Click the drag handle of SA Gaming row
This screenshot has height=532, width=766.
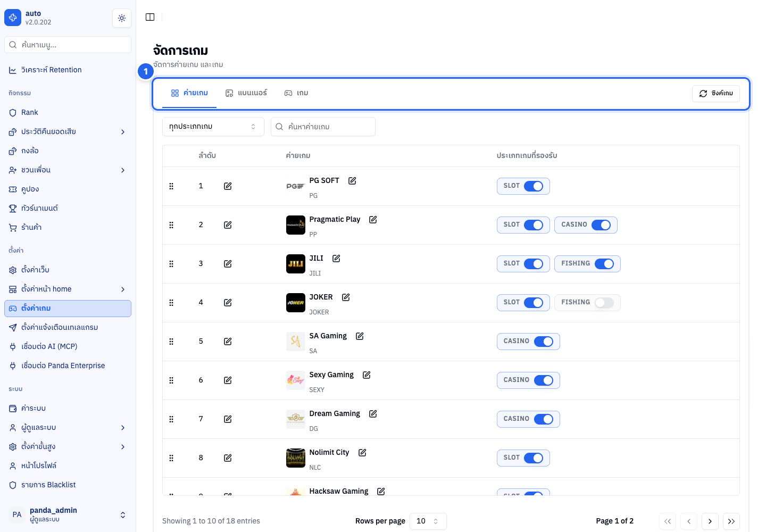click(171, 342)
